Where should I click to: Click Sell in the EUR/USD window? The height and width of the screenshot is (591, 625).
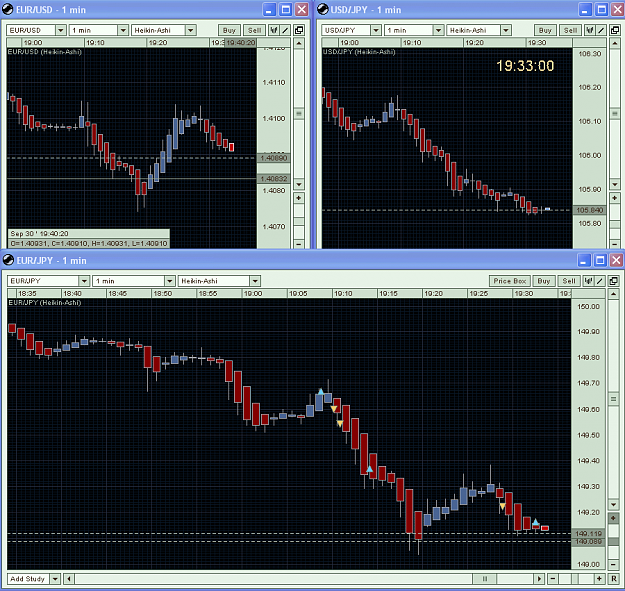(254, 30)
